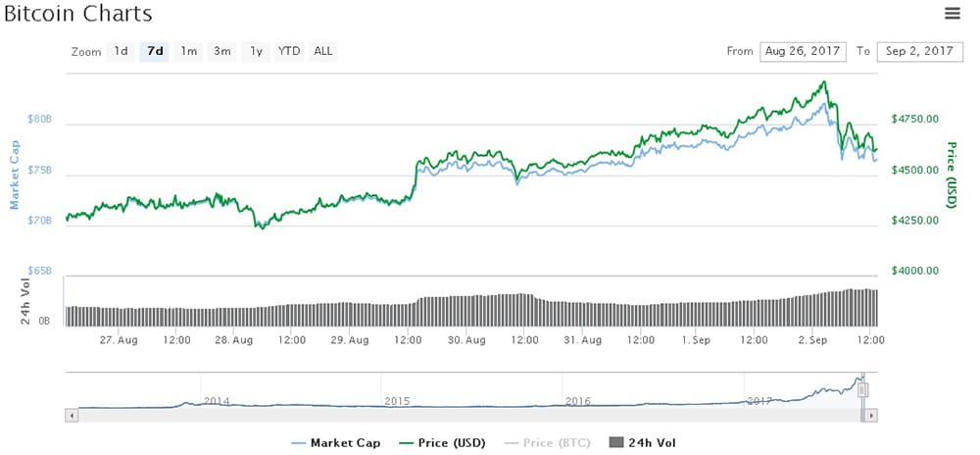The width and height of the screenshot is (980, 455).
Task: Show ALL time range
Action: coord(322,51)
